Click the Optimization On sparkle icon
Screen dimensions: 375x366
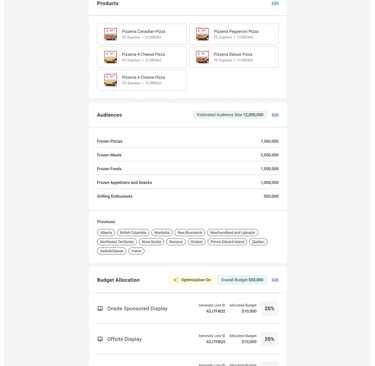point(176,280)
